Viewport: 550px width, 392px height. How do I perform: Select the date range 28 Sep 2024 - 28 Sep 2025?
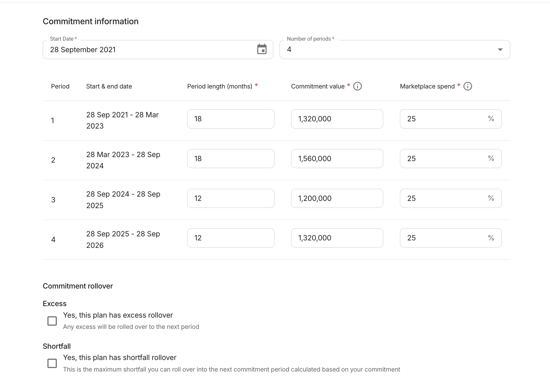[123, 200]
